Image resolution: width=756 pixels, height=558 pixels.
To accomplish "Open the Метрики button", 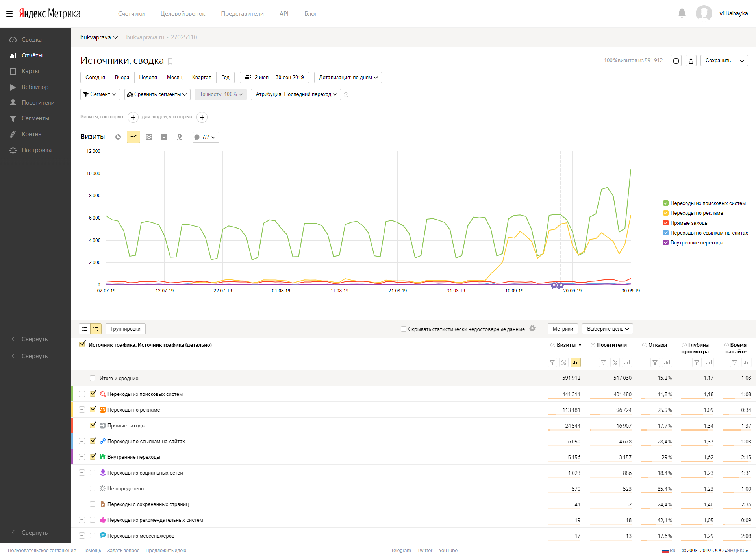I will coord(563,329).
